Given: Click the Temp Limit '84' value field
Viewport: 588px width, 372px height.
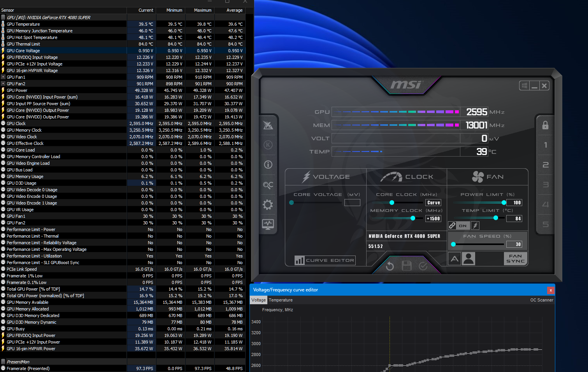Looking at the screenshot, I should coord(514,219).
